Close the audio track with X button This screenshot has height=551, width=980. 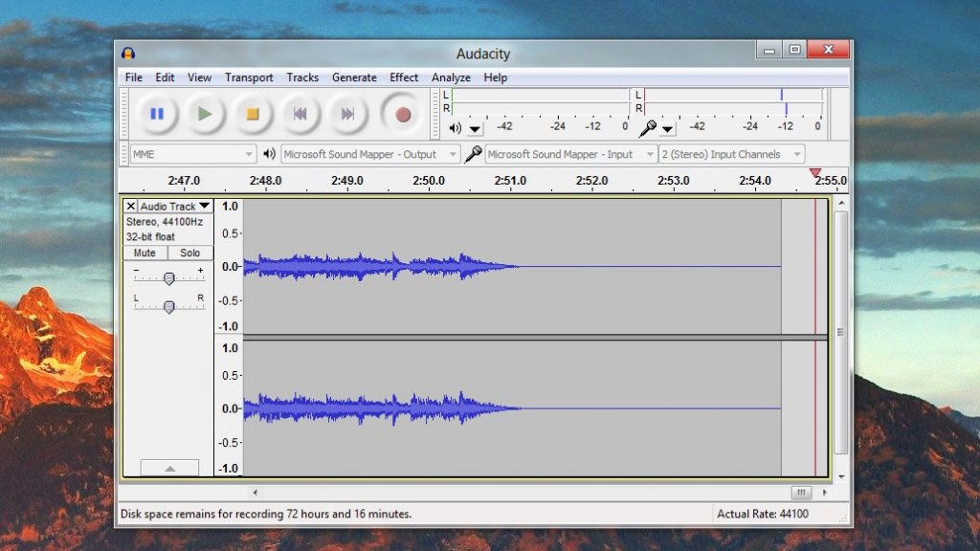(130, 207)
